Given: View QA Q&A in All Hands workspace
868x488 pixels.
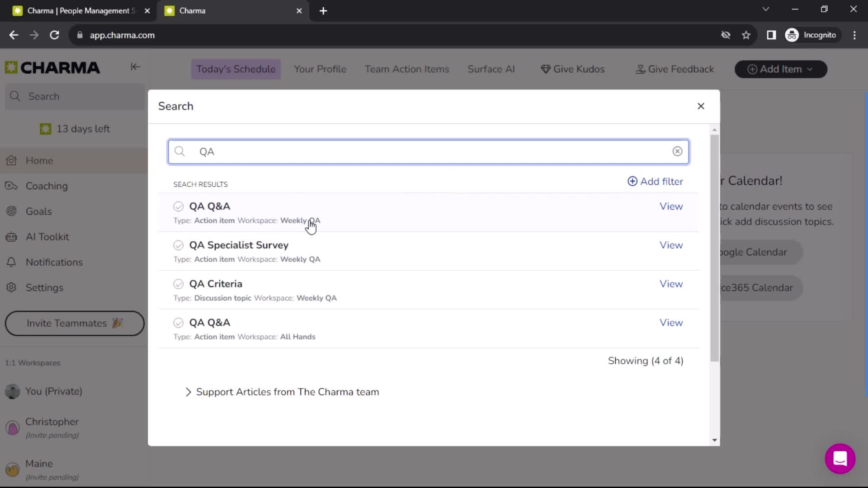Looking at the screenshot, I should pyautogui.click(x=671, y=322).
